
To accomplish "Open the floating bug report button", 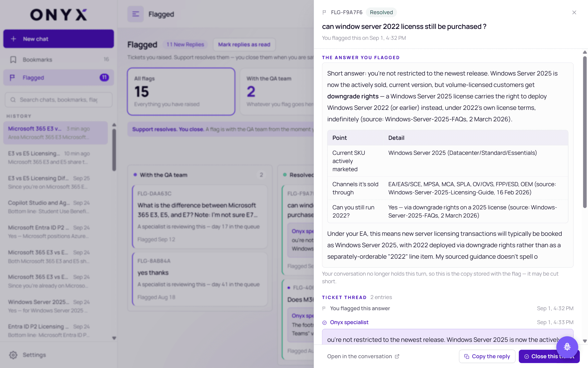I will click(567, 347).
